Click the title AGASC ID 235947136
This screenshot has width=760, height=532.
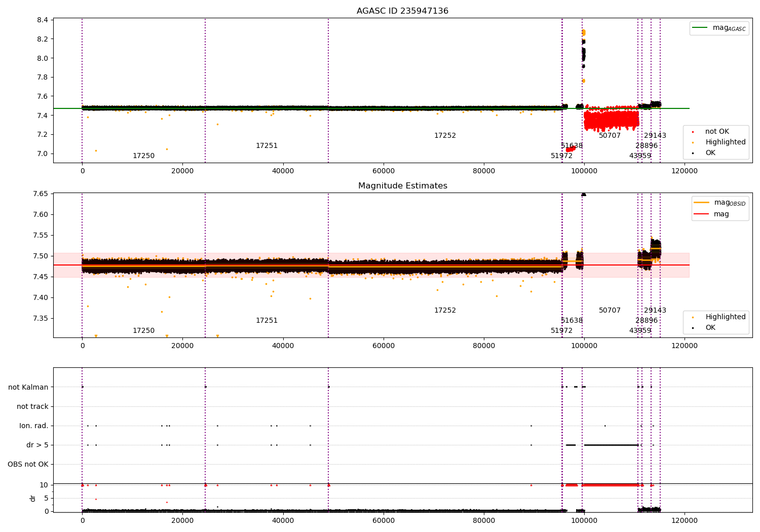click(x=402, y=11)
